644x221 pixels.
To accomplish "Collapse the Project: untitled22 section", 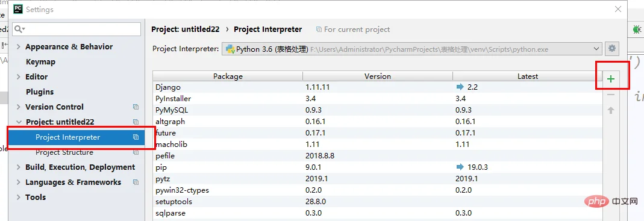I will pos(19,122).
